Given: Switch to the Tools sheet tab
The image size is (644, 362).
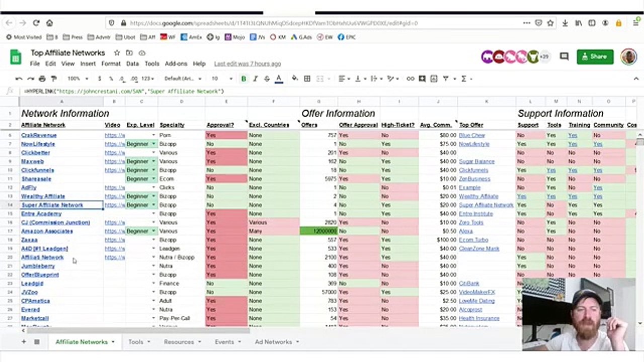Looking at the screenshot, I should pyautogui.click(x=139, y=342).
